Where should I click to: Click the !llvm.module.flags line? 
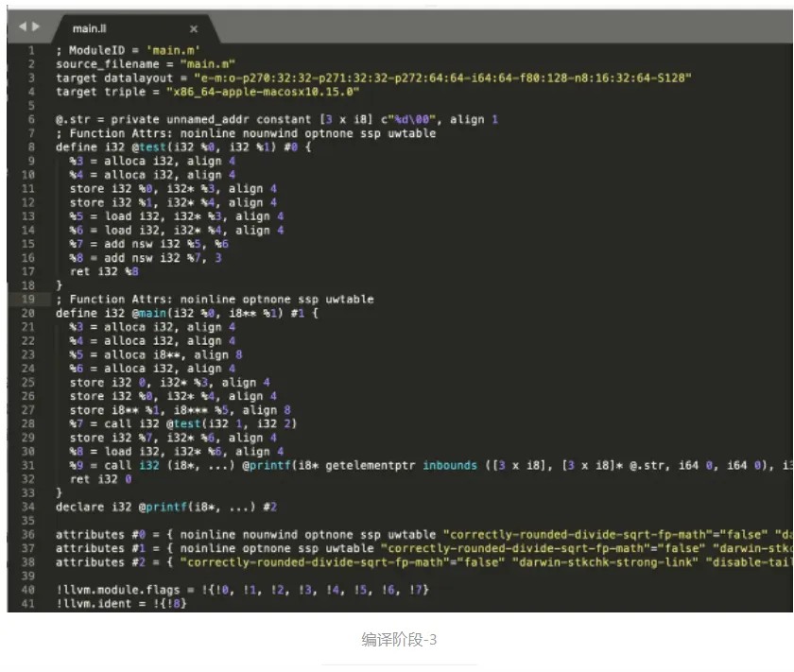[242, 590]
